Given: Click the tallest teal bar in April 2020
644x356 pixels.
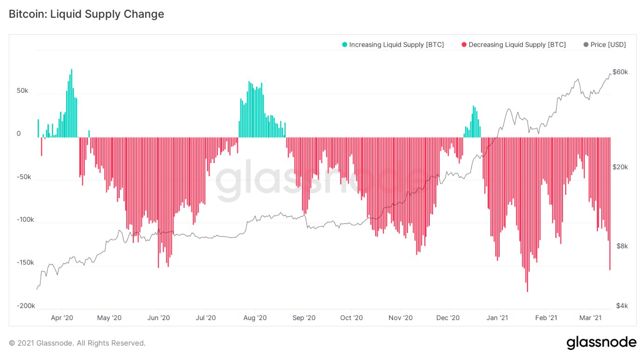Looking at the screenshot, I should 72,103.
